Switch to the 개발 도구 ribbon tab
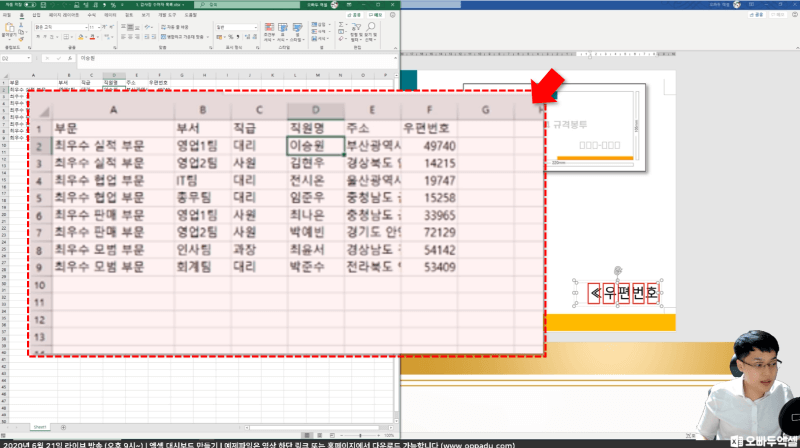Viewport: 800px width, 448px height. click(167, 15)
